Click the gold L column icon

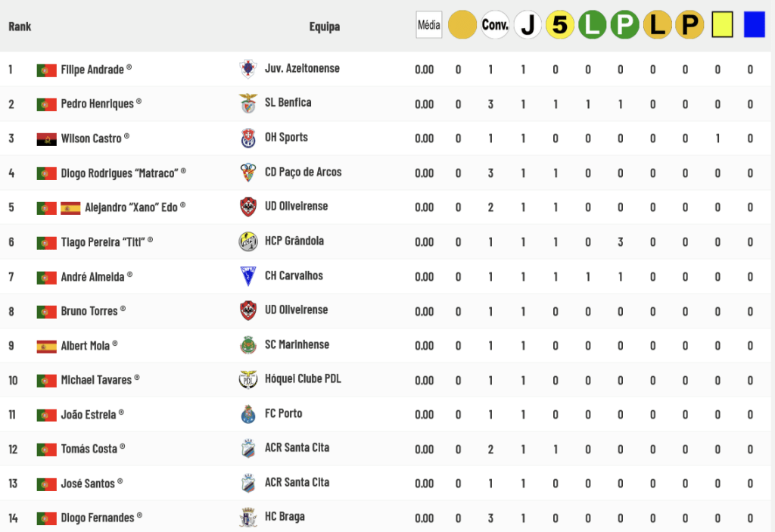tap(658, 25)
